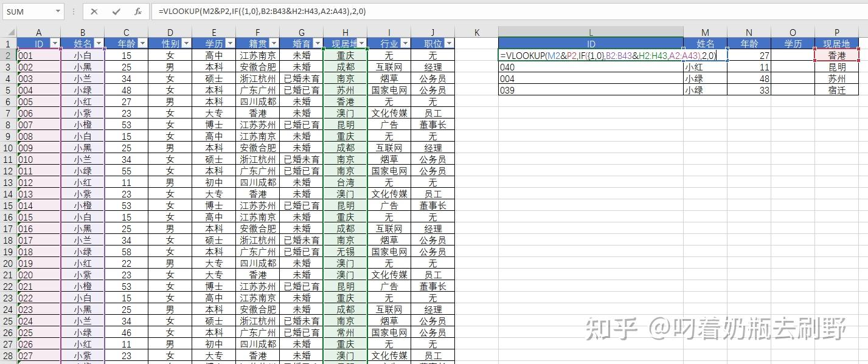The height and width of the screenshot is (364, 868).
Task: Open the filter dropdown on 婚育 column
Action: tap(318, 43)
